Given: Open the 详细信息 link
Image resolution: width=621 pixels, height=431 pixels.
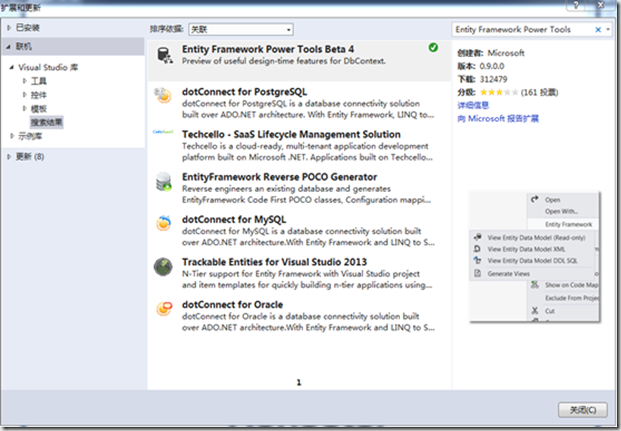Looking at the screenshot, I should coord(473,105).
